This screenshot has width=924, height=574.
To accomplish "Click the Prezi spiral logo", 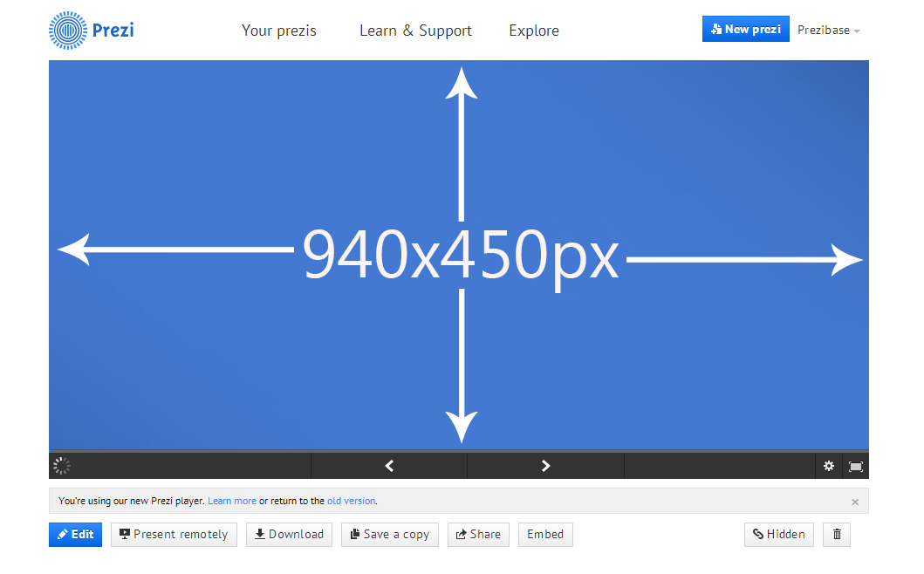I will click(65, 30).
